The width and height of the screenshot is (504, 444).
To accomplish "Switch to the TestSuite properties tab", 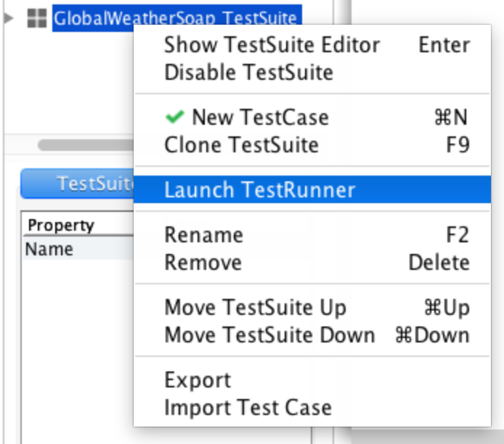I will [77, 184].
